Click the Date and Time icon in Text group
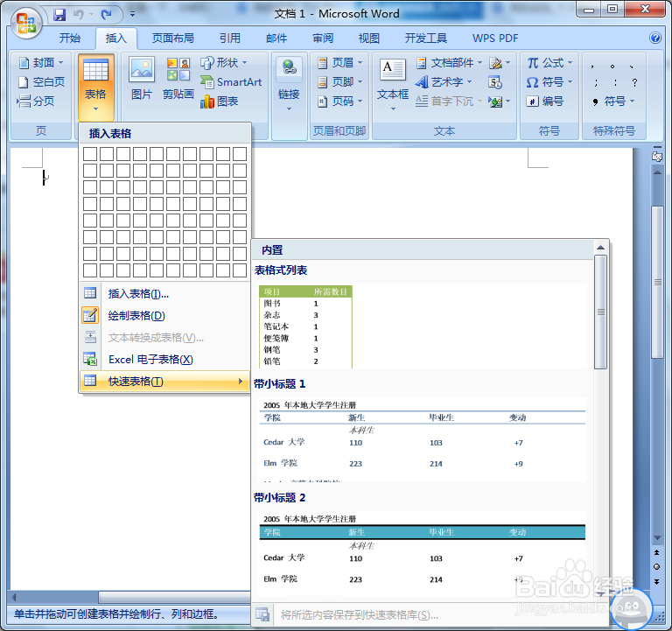The height and width of the screenshot is (631, 672). (x=495, y=82)
